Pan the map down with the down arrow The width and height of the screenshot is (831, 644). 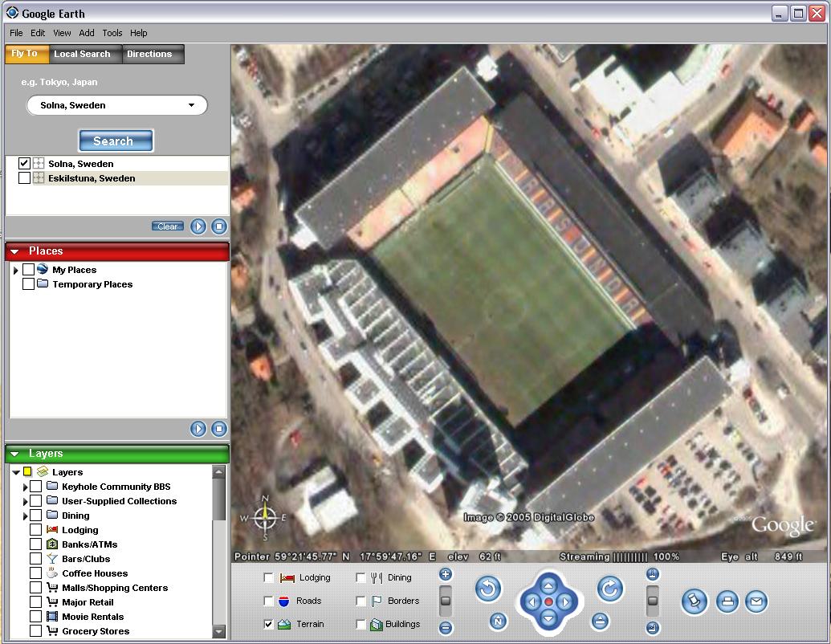click(x=548, y=618)
